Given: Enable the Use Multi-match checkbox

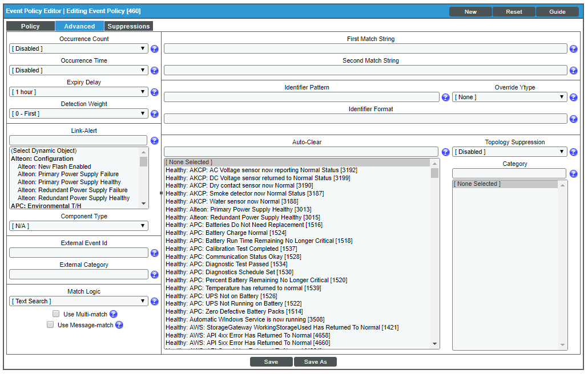Looking at the screenshot, I should click(x=56, y=314).
